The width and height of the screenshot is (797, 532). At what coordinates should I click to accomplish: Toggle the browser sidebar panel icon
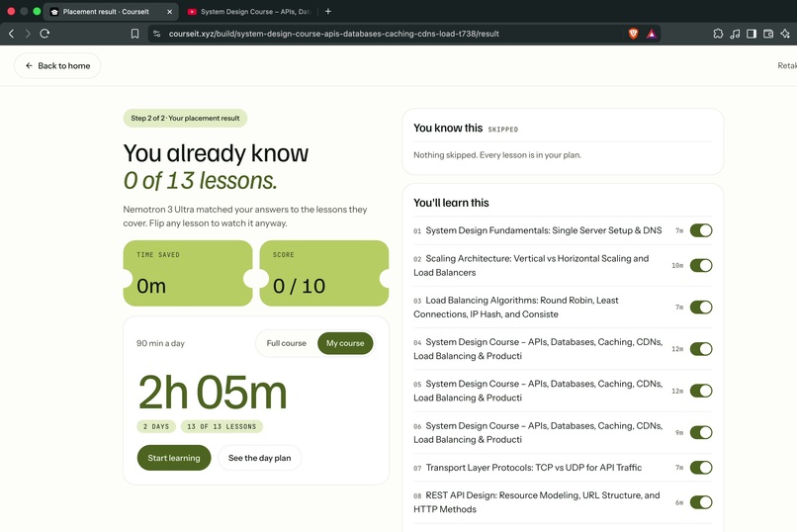[x=752, y=34]
